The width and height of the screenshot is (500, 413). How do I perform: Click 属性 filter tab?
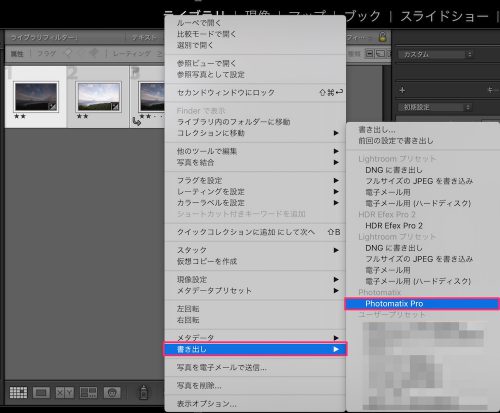17,54
